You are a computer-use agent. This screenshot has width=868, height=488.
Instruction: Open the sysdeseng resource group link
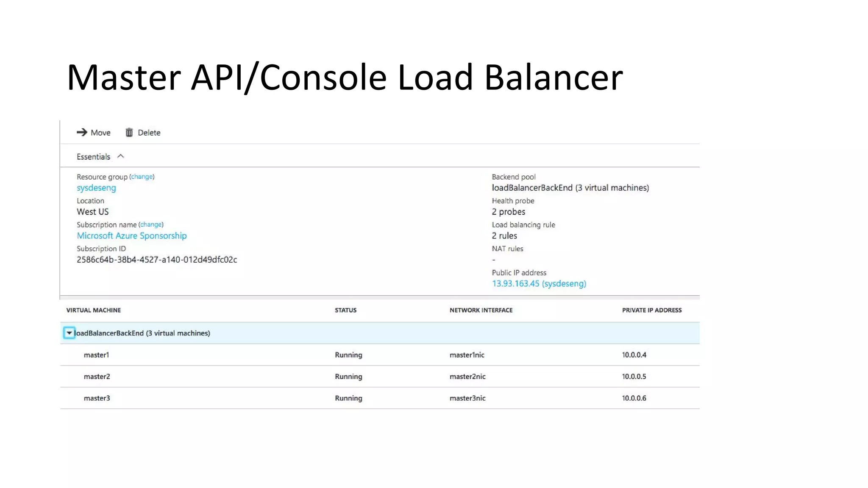(x=96, y=188)
